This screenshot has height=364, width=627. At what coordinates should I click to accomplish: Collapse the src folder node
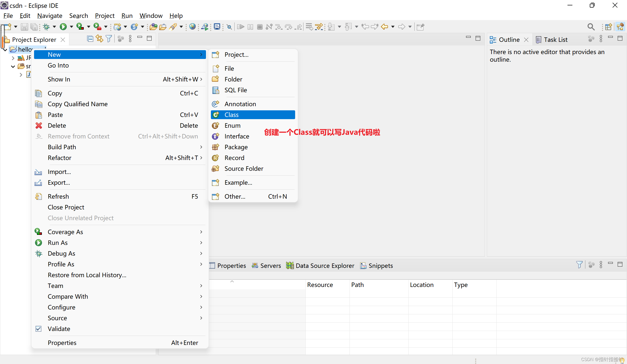coord(13,66)
